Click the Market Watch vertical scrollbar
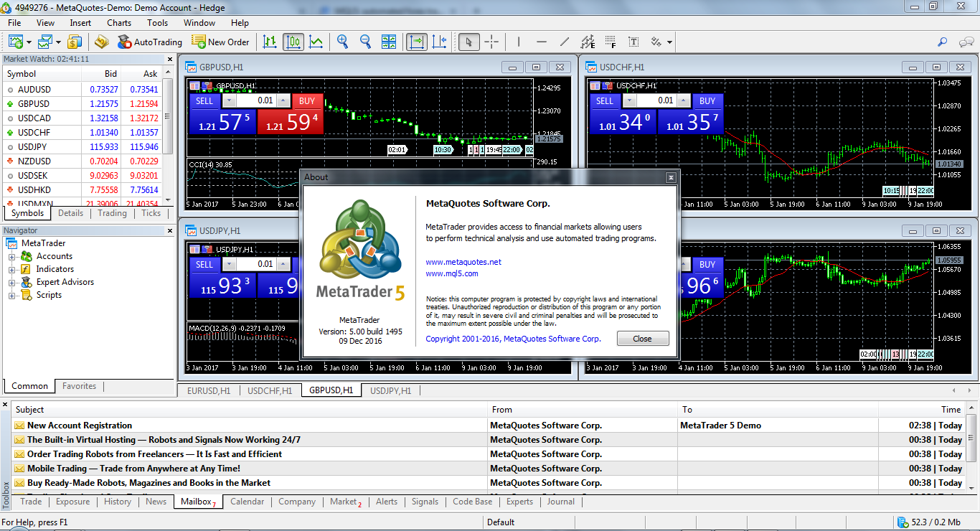This screenshot has height=531, width=980. tap(168, 136)
